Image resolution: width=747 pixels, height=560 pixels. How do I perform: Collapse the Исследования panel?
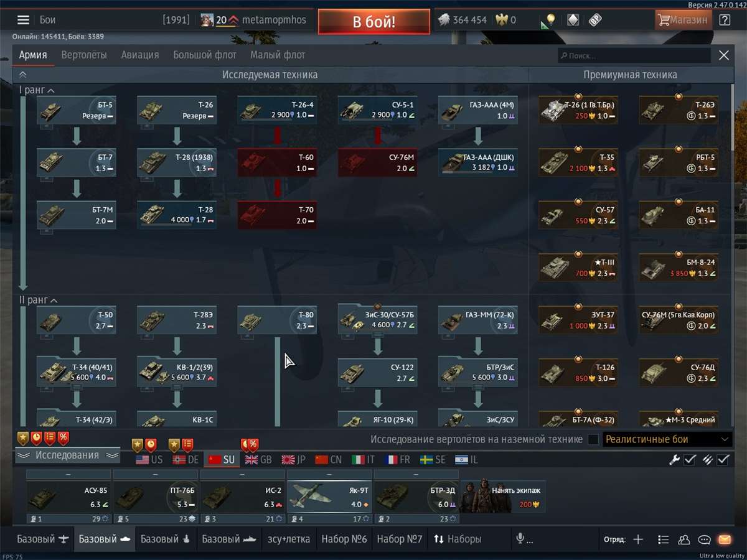(x=67, y=455)
